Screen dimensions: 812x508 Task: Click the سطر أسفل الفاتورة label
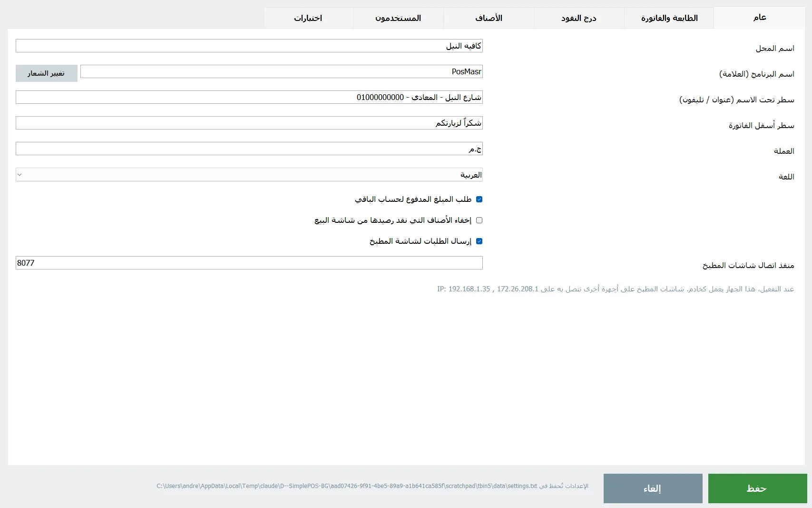[x=762, y=126]
